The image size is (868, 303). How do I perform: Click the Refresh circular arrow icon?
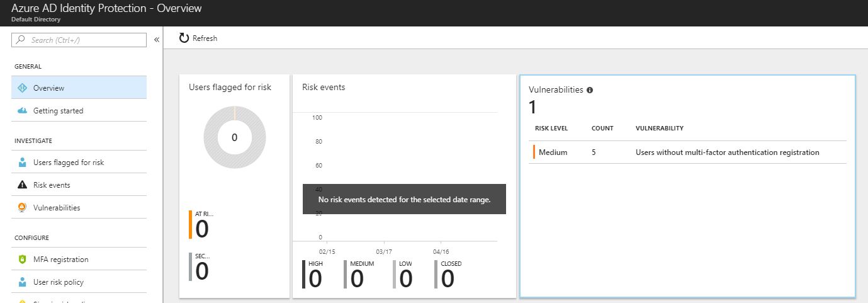click(x=184, y=38)
